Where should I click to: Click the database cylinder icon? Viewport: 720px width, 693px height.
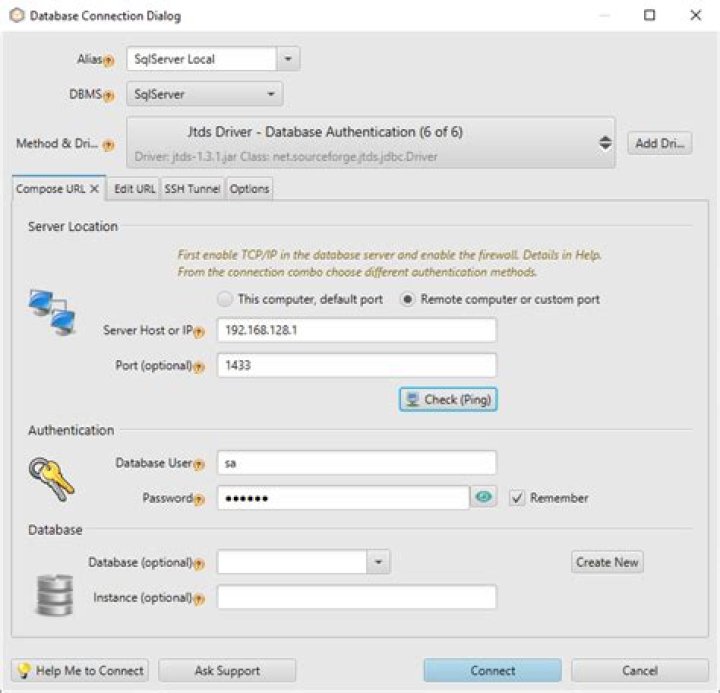coord(55,594)
